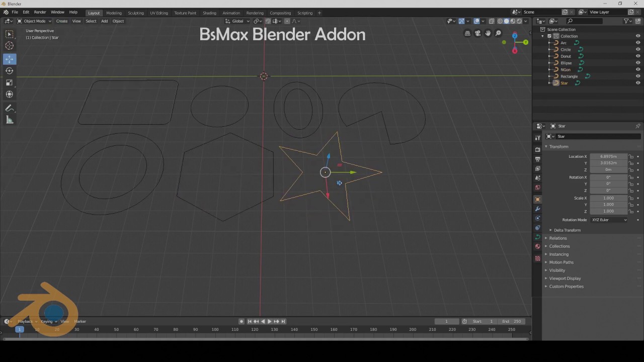Open the Output properties tab

537,159
